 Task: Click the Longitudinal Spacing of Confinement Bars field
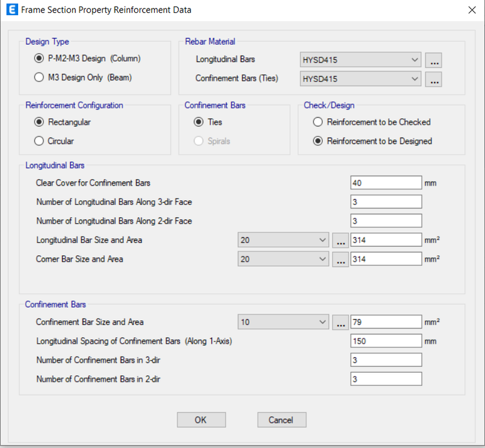(x=386, y=341)
